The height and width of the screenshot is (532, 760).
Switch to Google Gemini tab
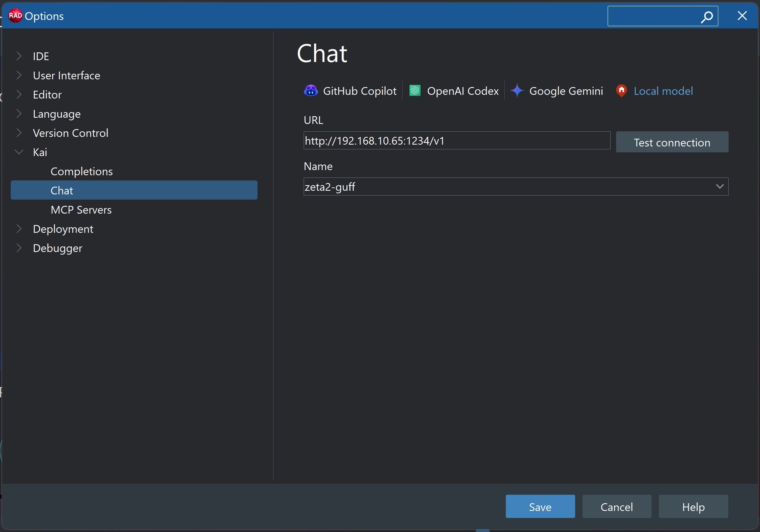pos(556,91)
